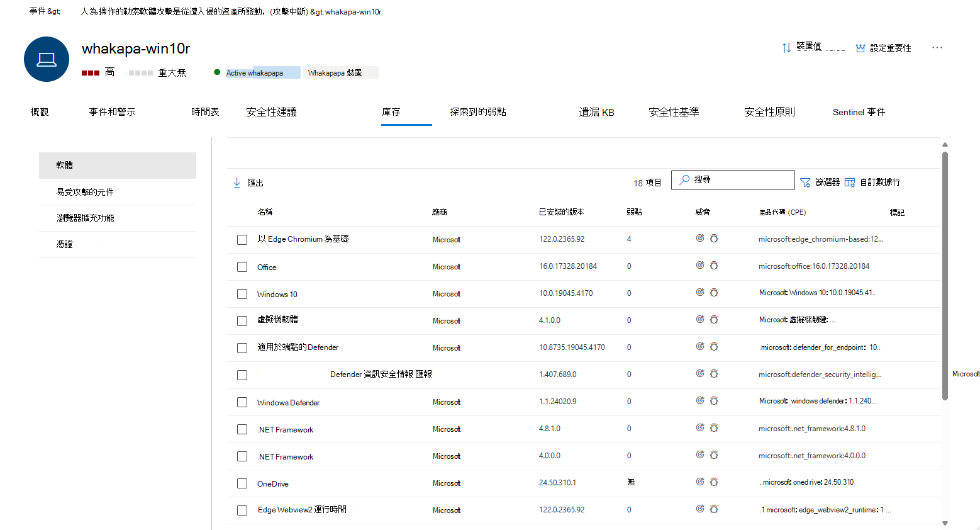The height and width of the screenshot is (530, 980).
Task: Go to the 安全性基準 tab
Action: tap(674, 112)
